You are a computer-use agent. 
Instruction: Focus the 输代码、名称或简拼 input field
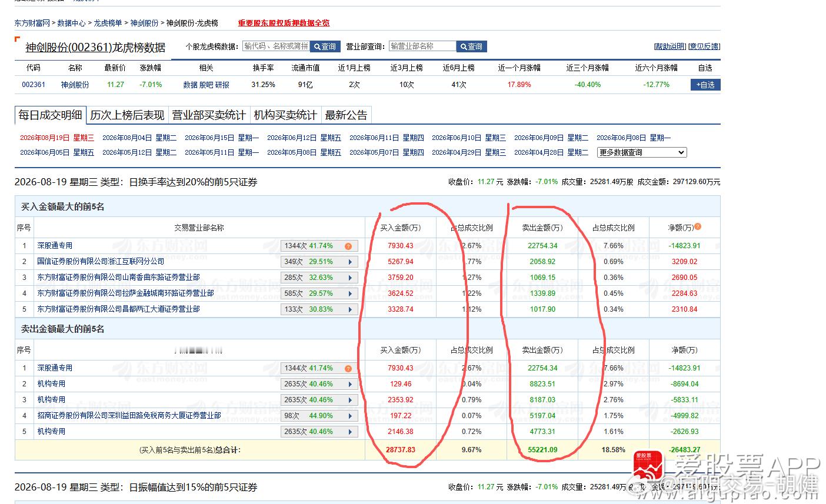click(276, 46)
